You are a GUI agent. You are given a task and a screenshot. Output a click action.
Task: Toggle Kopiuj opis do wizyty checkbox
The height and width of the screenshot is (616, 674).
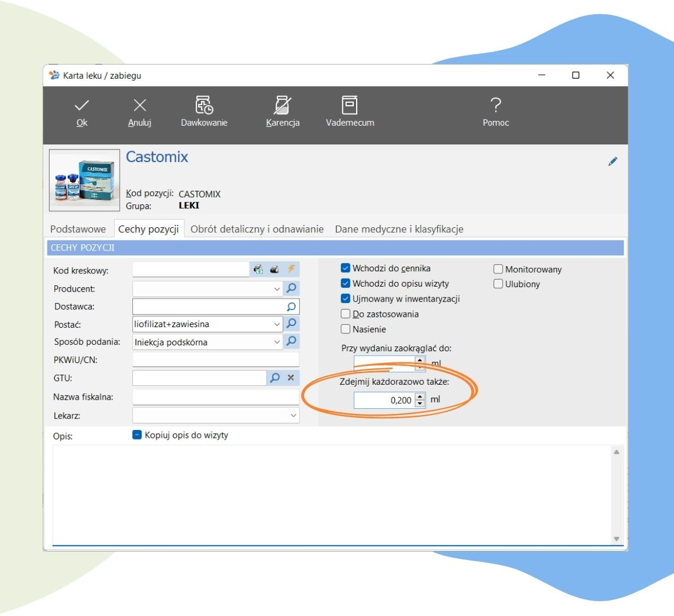[137, 435]
